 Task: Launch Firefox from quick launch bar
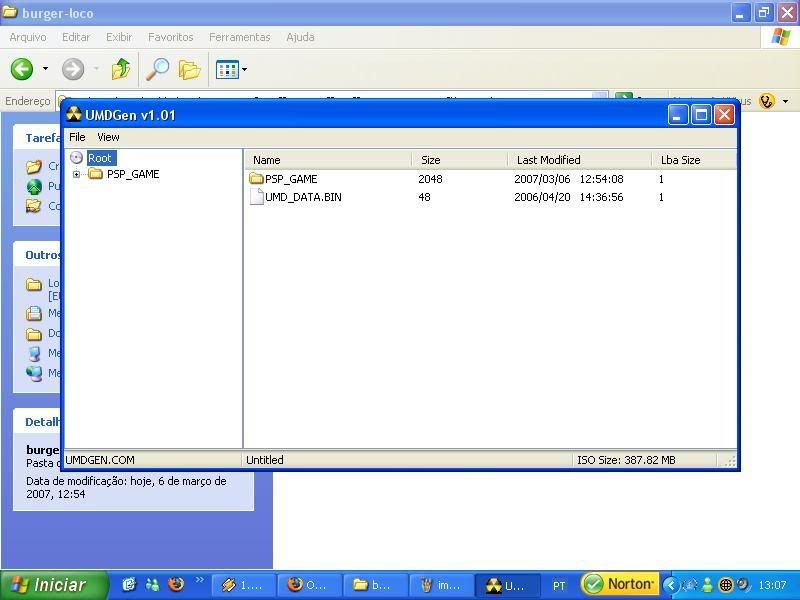(177, 584)
